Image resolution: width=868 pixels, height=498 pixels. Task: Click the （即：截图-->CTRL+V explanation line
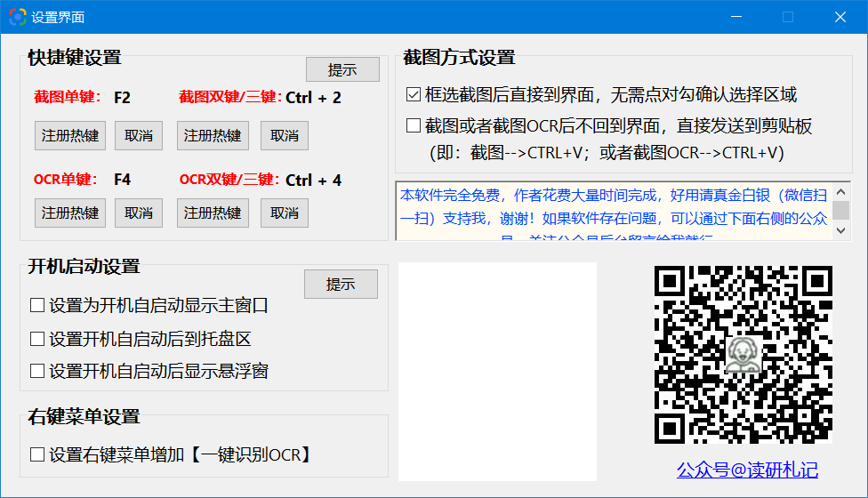coord(607,152)
